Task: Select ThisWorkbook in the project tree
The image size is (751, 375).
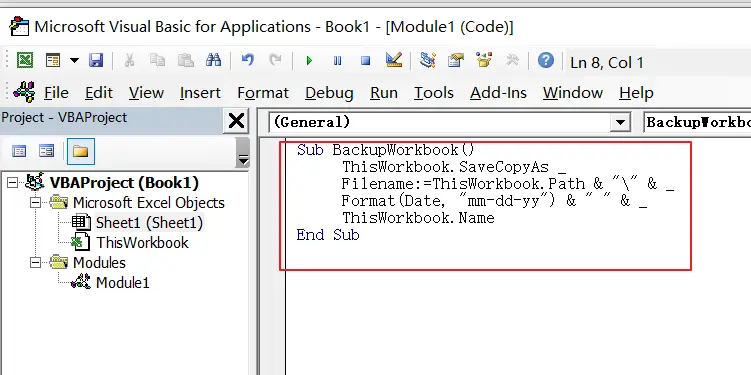Action: coord(142,243)
